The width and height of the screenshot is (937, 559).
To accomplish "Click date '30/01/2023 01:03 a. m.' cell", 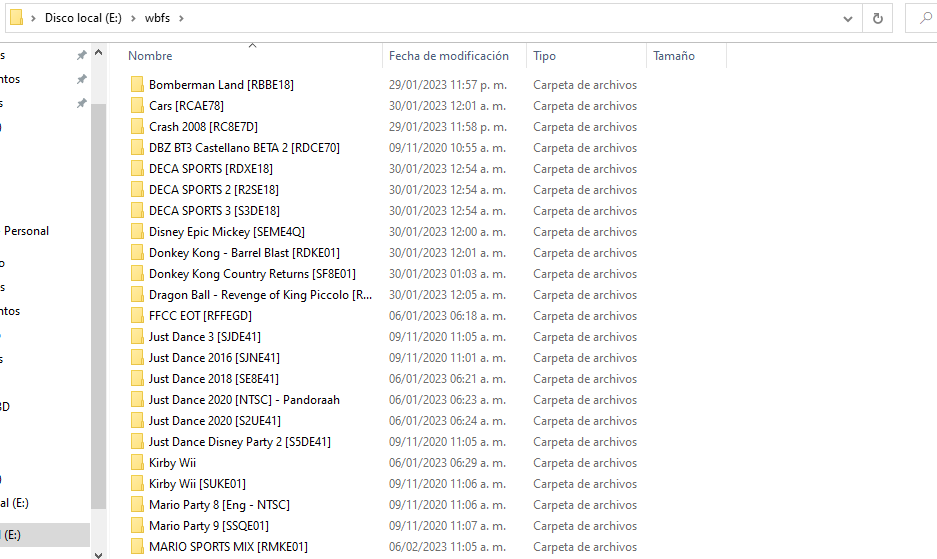I will tap(447, 273).
